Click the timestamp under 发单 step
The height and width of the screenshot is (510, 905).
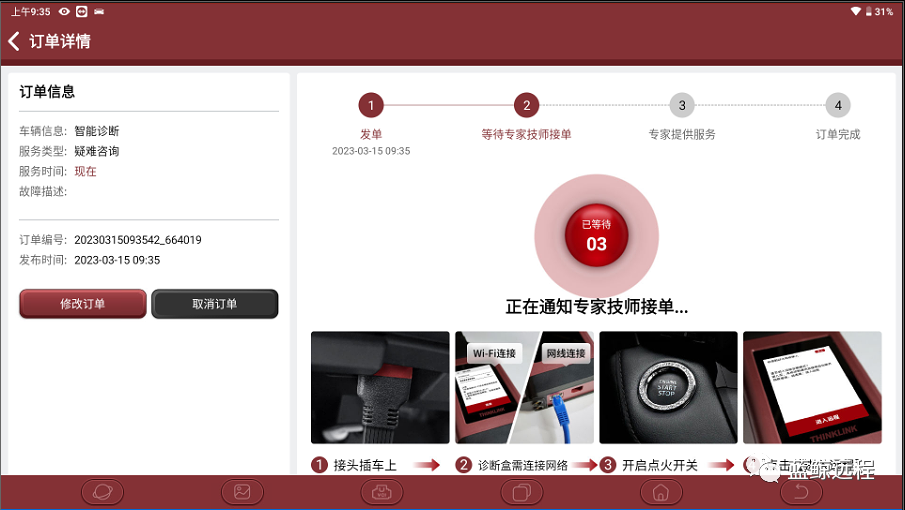(x=371, y=151)
